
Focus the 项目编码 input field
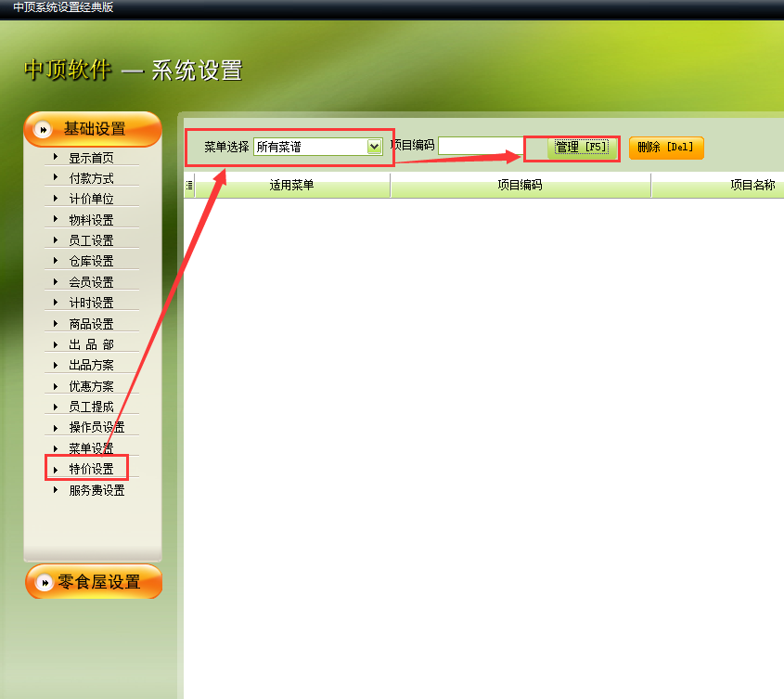[x=481, y=146]
